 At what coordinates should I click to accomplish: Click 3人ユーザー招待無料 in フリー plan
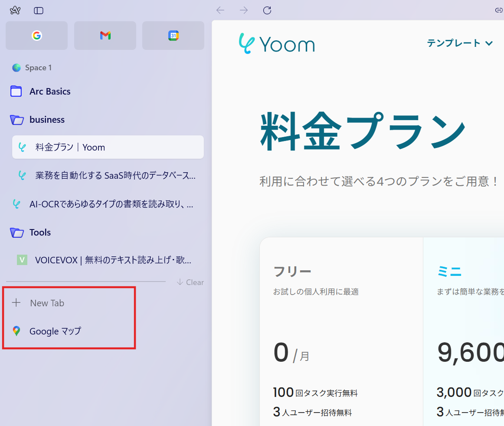tap(312, 412)
